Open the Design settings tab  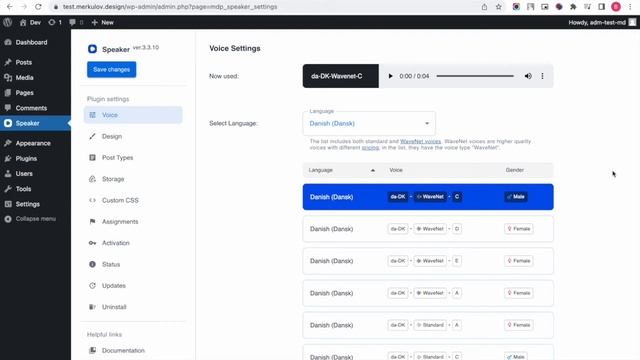pyautogui.click(x=133, y=136)
